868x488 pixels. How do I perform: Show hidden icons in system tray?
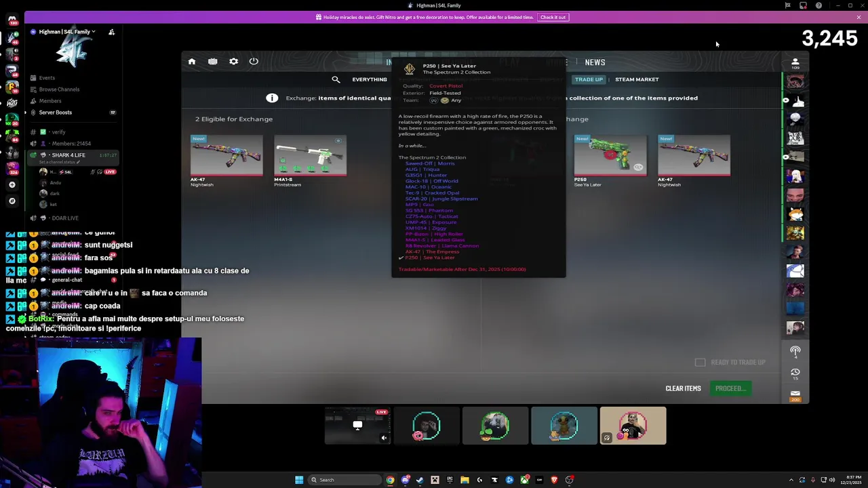pos(791,480)
